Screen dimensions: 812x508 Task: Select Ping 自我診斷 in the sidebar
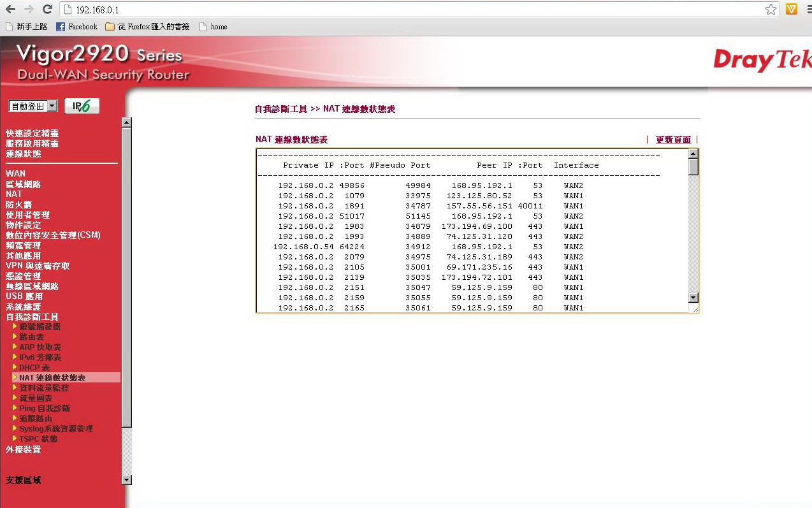point(45,409)
